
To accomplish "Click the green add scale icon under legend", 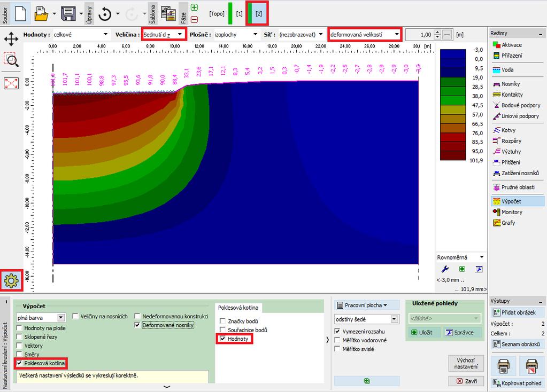I will click(462, 269).
